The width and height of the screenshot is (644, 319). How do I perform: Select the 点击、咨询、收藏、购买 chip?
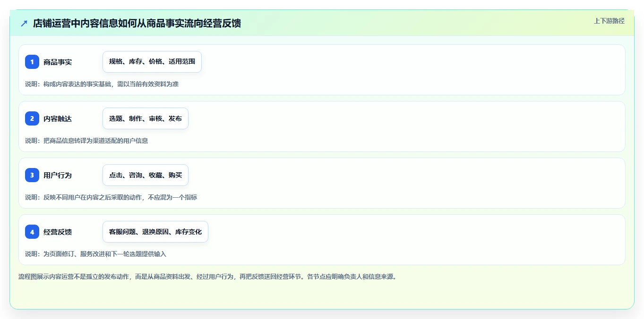coord(146,175)
